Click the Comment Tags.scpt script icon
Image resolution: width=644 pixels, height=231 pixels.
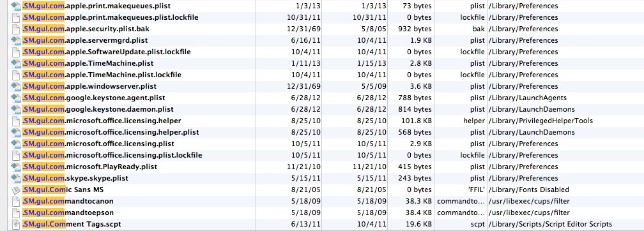click(16, 225)
